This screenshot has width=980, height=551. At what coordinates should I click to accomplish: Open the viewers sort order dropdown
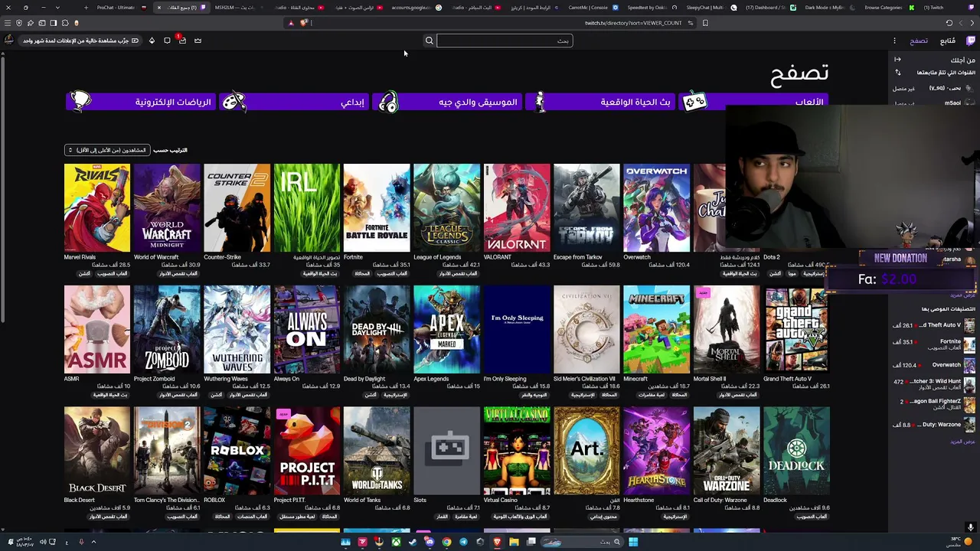(x=106, y=150)
